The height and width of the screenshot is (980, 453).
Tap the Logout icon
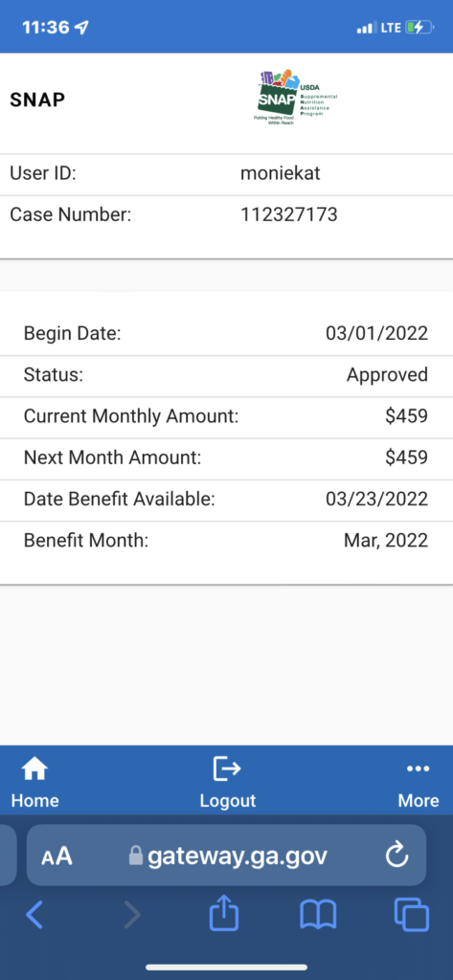point(227,768)
